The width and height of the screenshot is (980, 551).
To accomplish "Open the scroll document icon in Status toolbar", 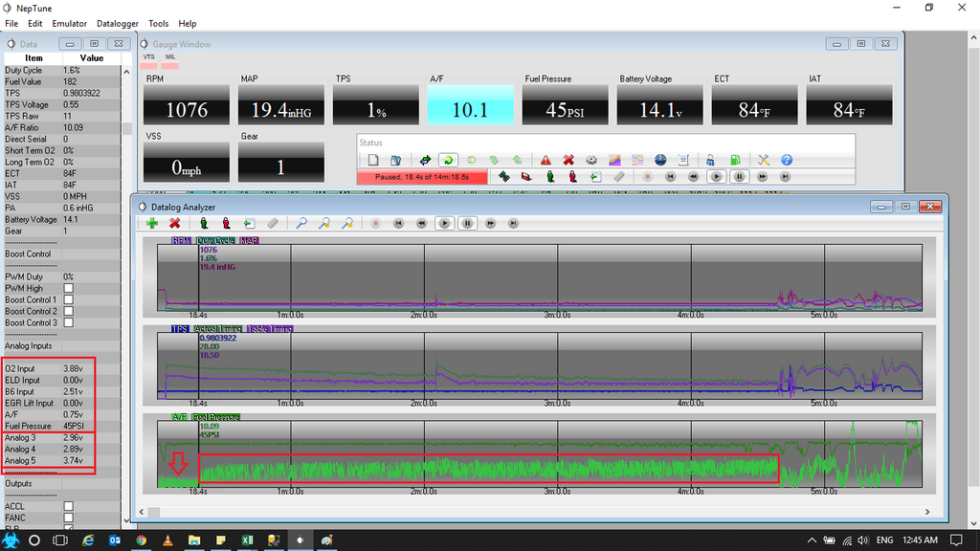I will pyautogui.click(x=683, y=160).
